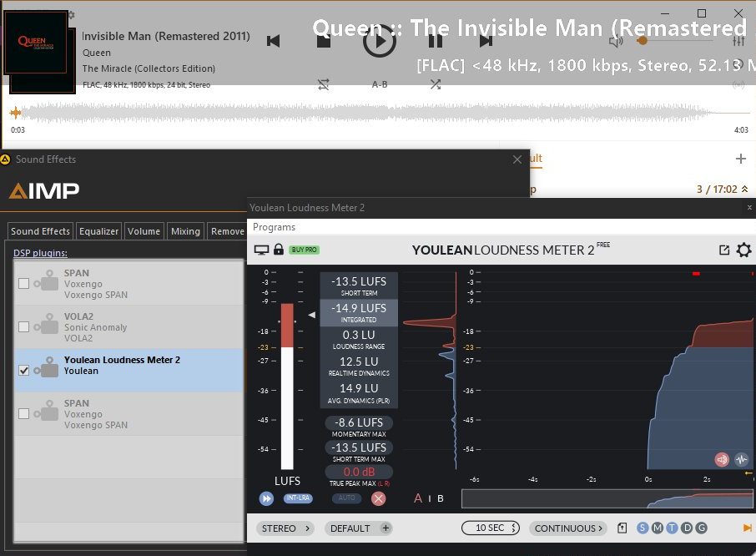Image resolution: width=756 pixels, height=556 pixels.
Task: Click Youlean blue fast-forward play button
Action: click(x=266, y=498)
